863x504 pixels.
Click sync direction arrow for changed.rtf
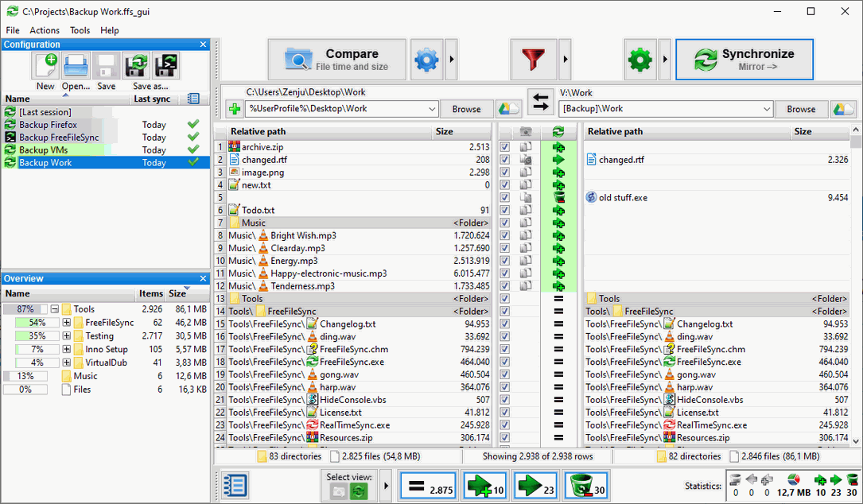tap(558, 160)
